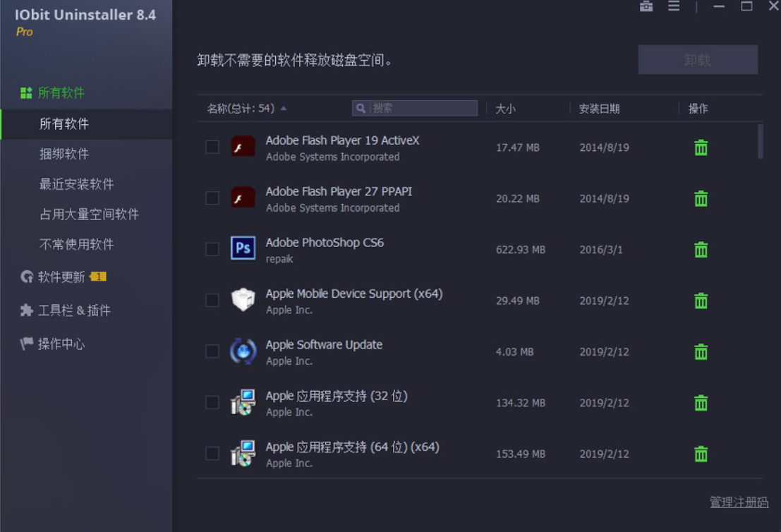Viewport: 781px width, 532px height.
Task: Click the vertical scrollbar thumb of software list
Action: tap(760, 142)
